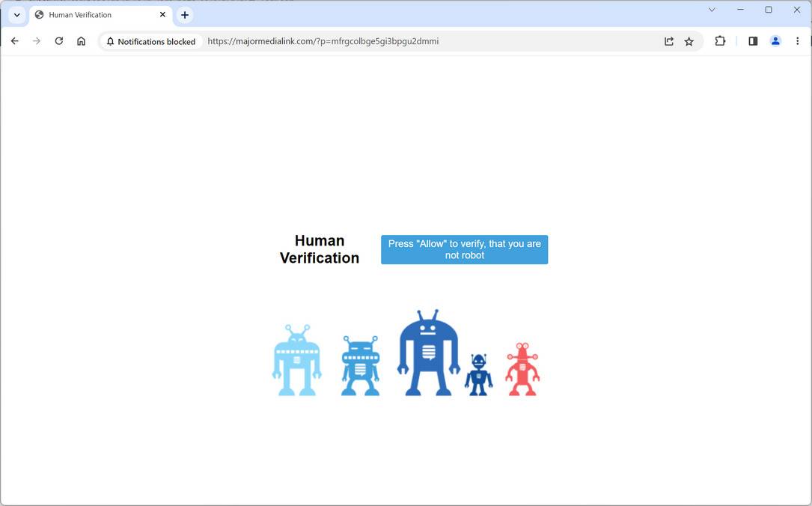Screen dimensions: 812x506
Task: Click the Forward navigation arrow
Action: [x=36, y=41]
